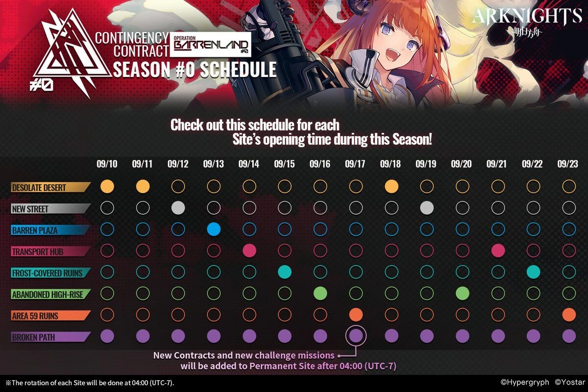Click the 09/23 date column header
This screenshot has width=588, height=392.
568,164
